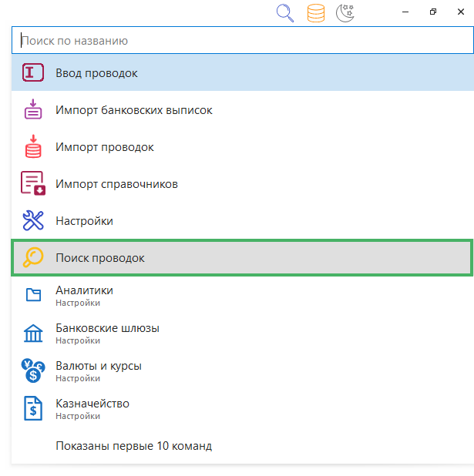Click the 'Поиск по названию' search field
The height and width of the screenshot is (476, 474).
(x=242, y=40)
